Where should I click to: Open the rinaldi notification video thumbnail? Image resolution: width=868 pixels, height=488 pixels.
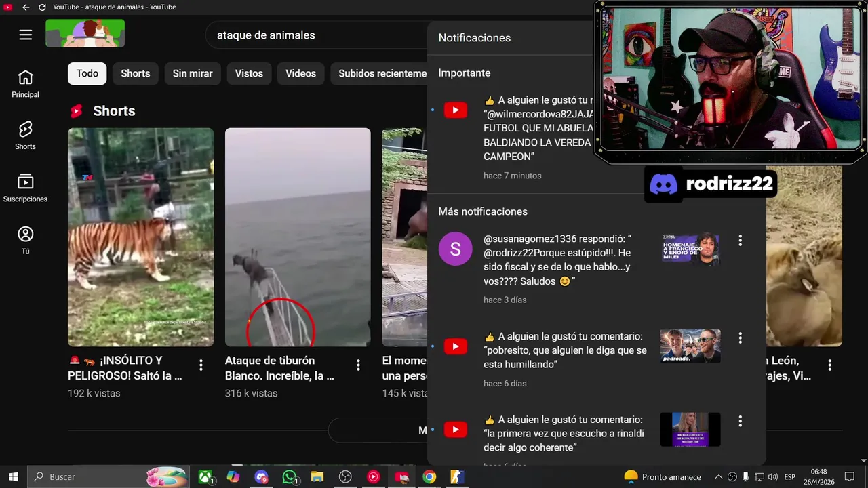(x=690, y=430)
